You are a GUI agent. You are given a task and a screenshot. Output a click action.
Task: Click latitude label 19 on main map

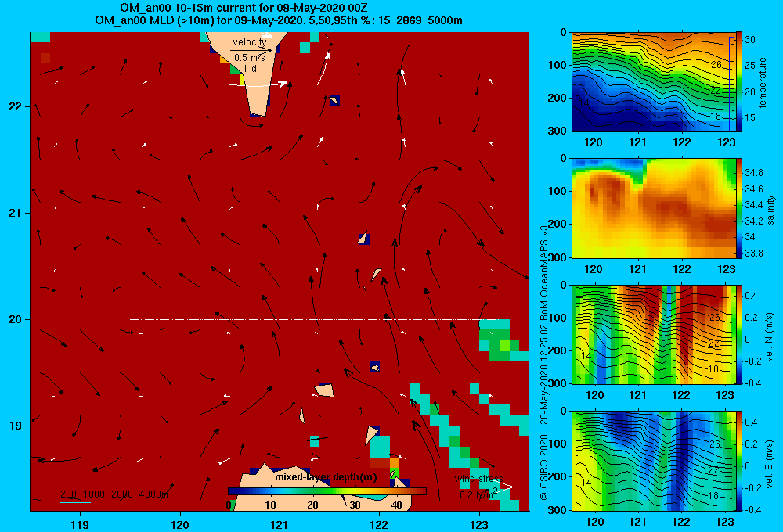coord(16,426)
